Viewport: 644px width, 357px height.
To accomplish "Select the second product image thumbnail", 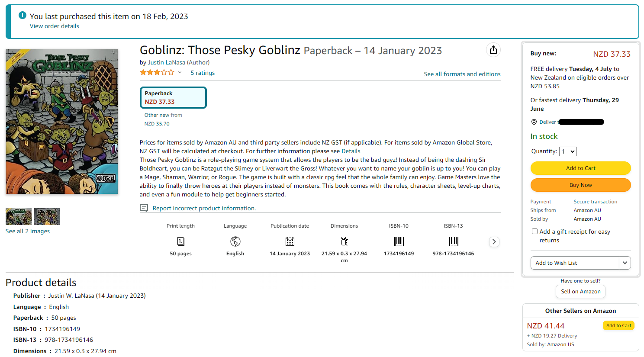I will 47,216.
